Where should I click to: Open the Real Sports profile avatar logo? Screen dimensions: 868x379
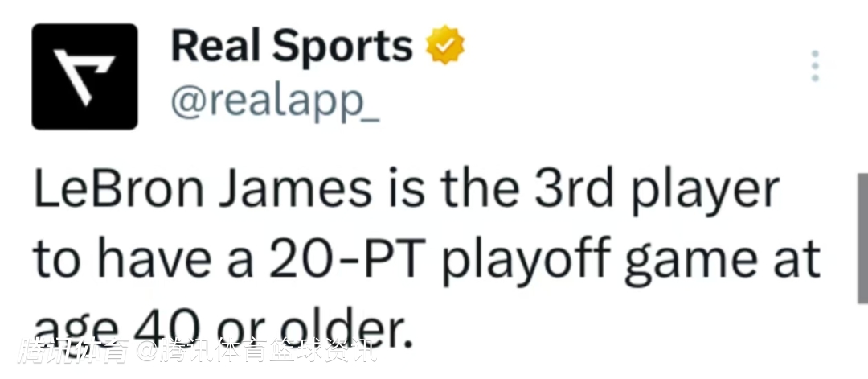click(x=84, y=76)
